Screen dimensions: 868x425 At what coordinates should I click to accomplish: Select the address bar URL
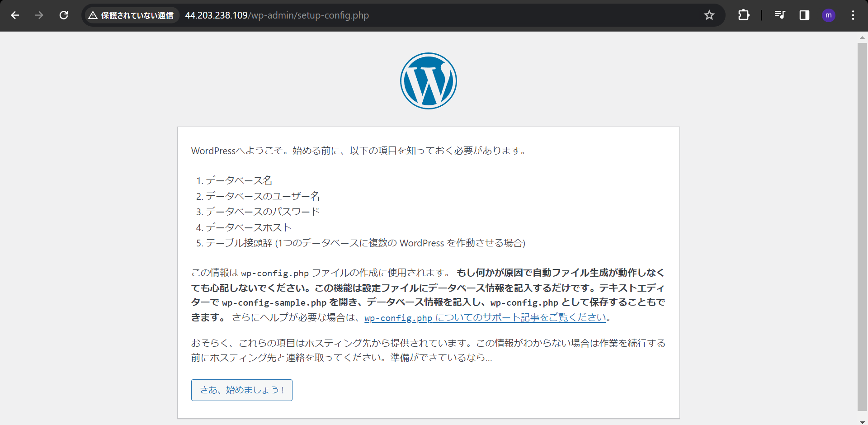tap(277, 15)
